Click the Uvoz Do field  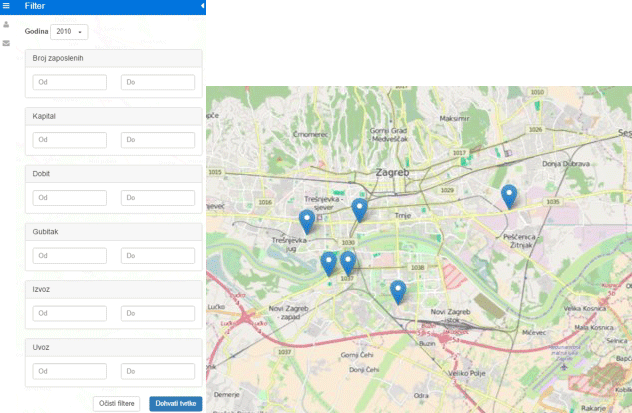(158, 371)
